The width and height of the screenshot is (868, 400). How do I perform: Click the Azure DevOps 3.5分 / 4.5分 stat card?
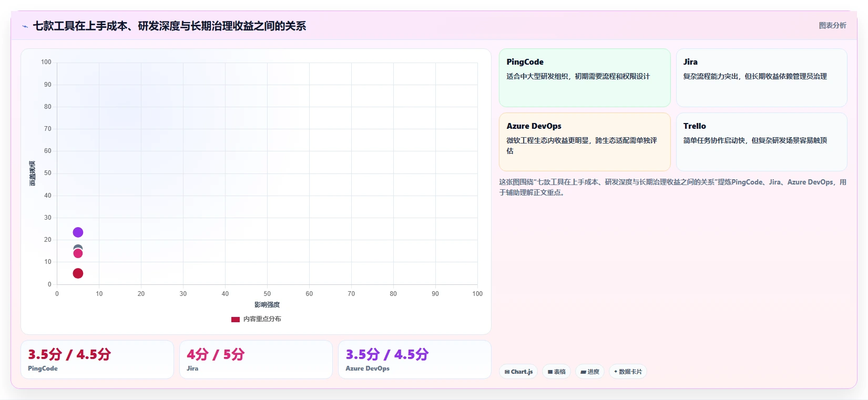(415, 360)
